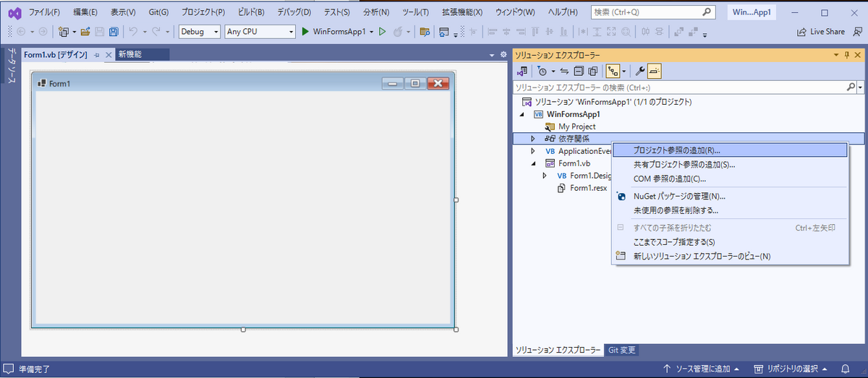Image resolution: width=868 pixels, height=378 pixels.
Task: Toggle the Show All Files icon
Action: (x=593, y=71)
